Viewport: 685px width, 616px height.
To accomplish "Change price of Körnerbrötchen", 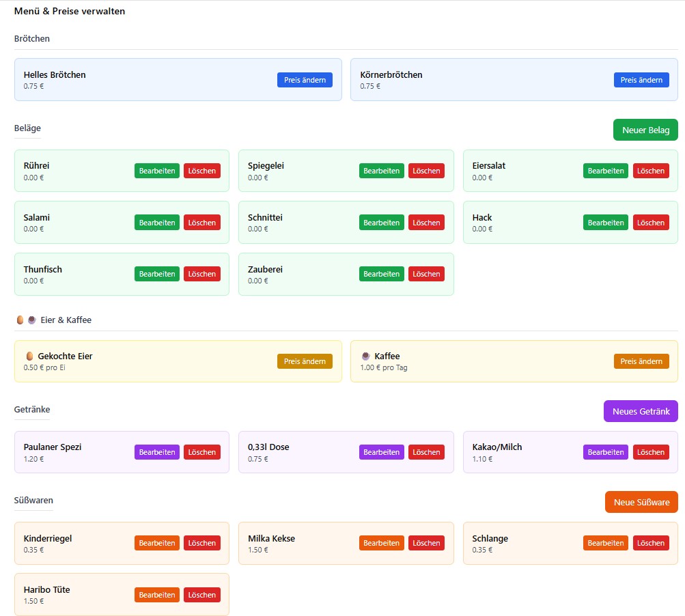I will [x=641, y=80].
